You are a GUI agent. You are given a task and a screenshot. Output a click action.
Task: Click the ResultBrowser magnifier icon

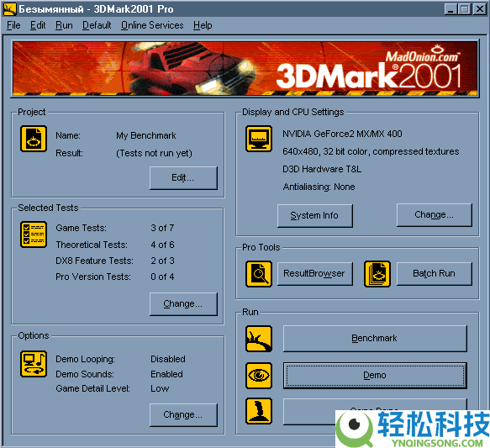[258, 274]
